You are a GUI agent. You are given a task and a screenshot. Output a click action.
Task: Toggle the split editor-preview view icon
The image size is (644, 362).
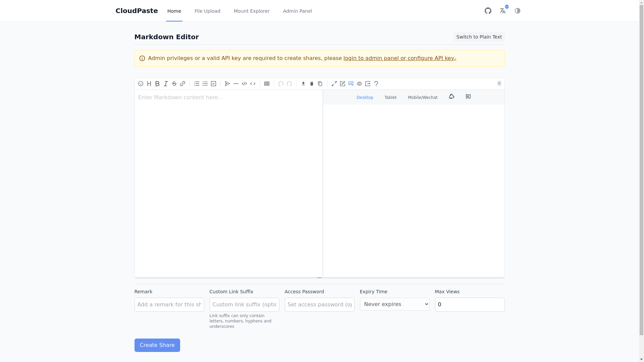[x=351, y=84]
